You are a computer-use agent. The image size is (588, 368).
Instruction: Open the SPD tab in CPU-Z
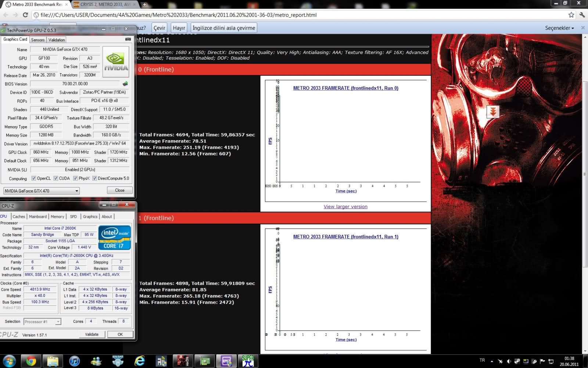(x=73, y=217)
